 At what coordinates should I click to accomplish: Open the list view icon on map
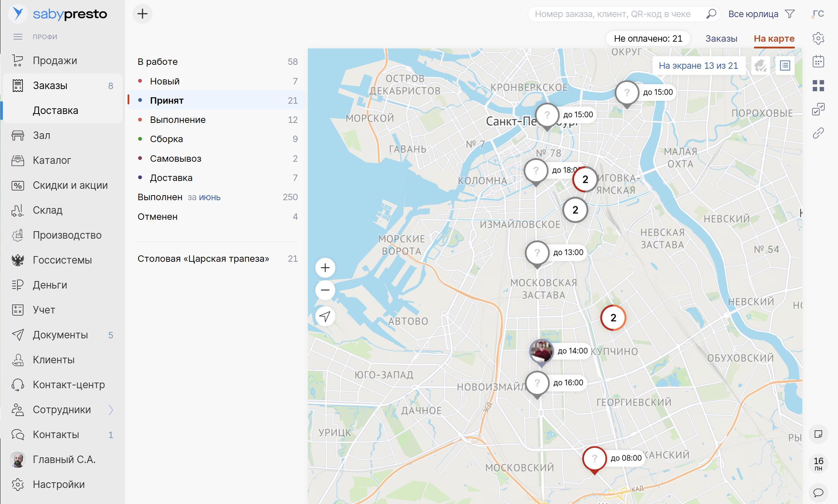785,66
